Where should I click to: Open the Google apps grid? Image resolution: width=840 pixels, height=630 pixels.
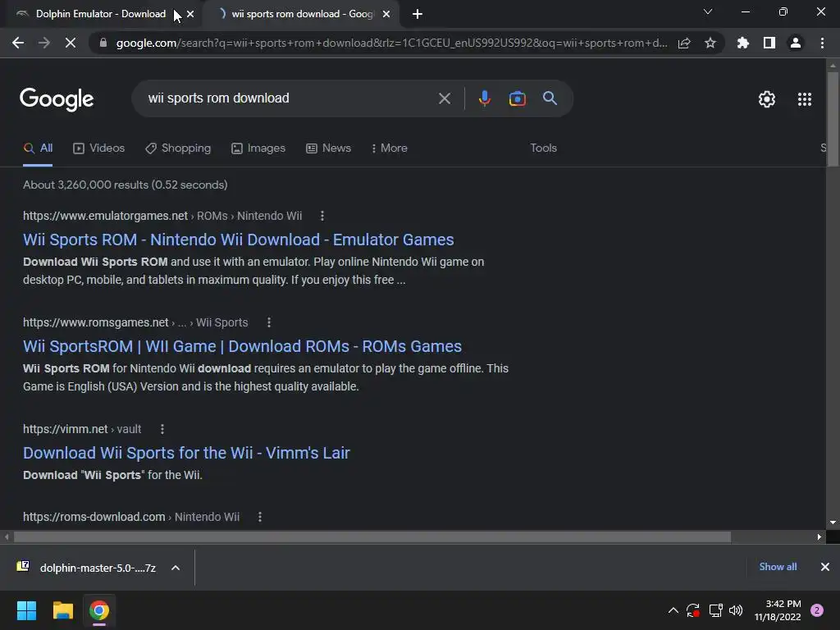pyautogui.click(x=804, y=99)
